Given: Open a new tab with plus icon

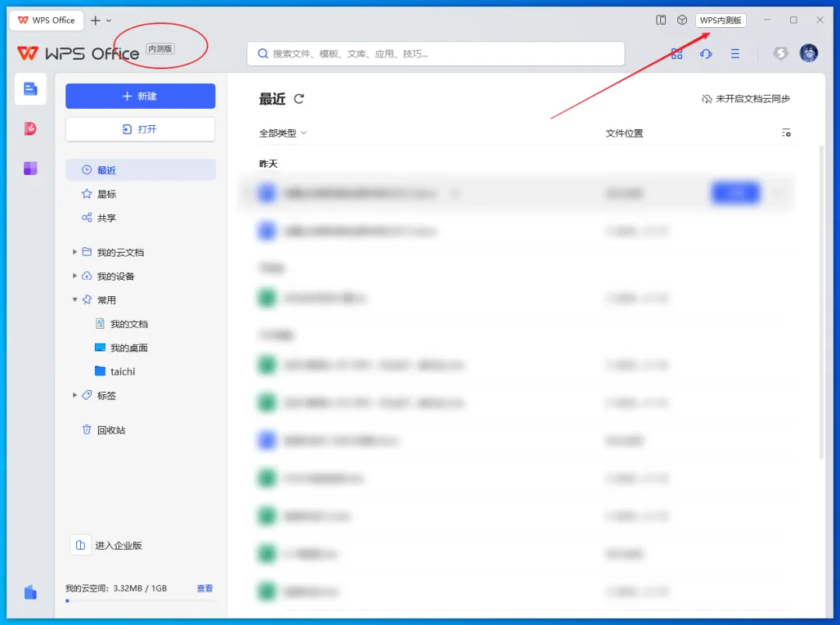Looking at the screenshot, I should click(x=96, y=20).
